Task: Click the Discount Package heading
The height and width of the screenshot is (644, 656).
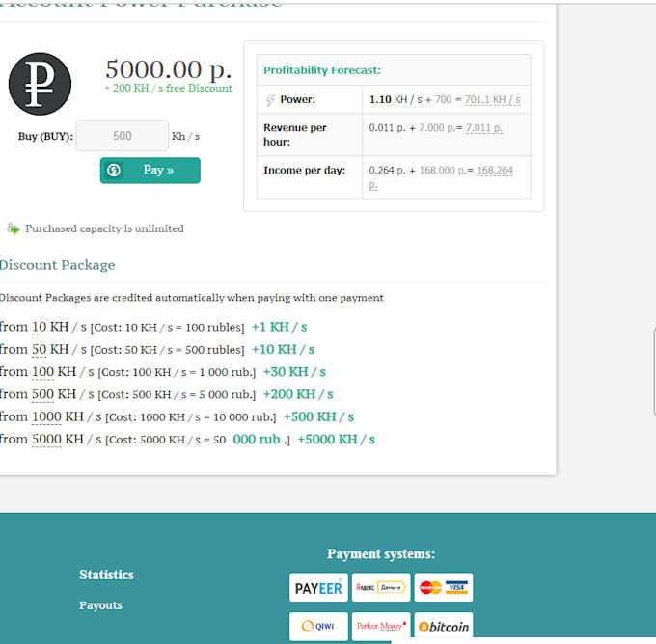Action: point(57,265)
